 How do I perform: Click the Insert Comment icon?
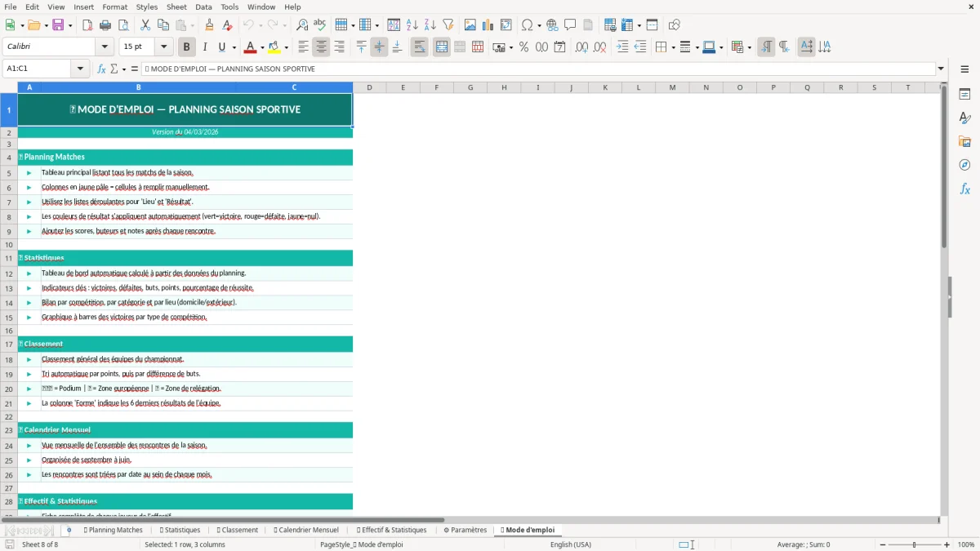[570, 25]
